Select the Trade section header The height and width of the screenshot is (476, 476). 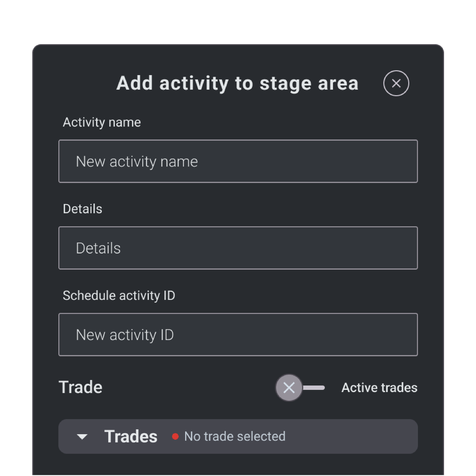tap(81, 387)
